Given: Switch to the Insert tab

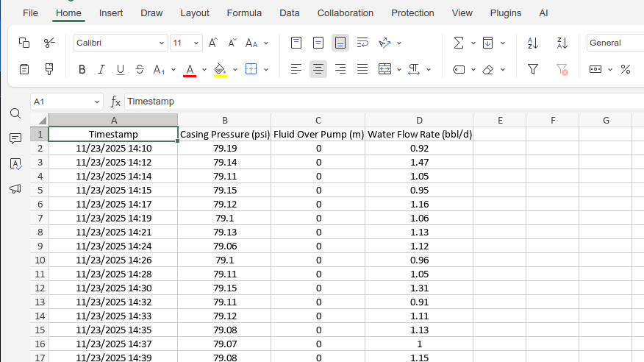Looking at the screenshot, I should [x=111, y=13].
